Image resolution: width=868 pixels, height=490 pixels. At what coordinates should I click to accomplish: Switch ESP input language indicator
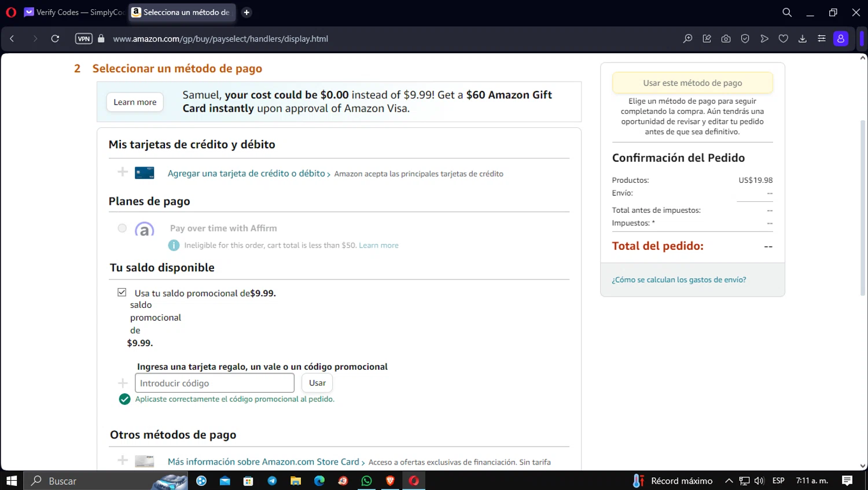click(x=778, y=481)
